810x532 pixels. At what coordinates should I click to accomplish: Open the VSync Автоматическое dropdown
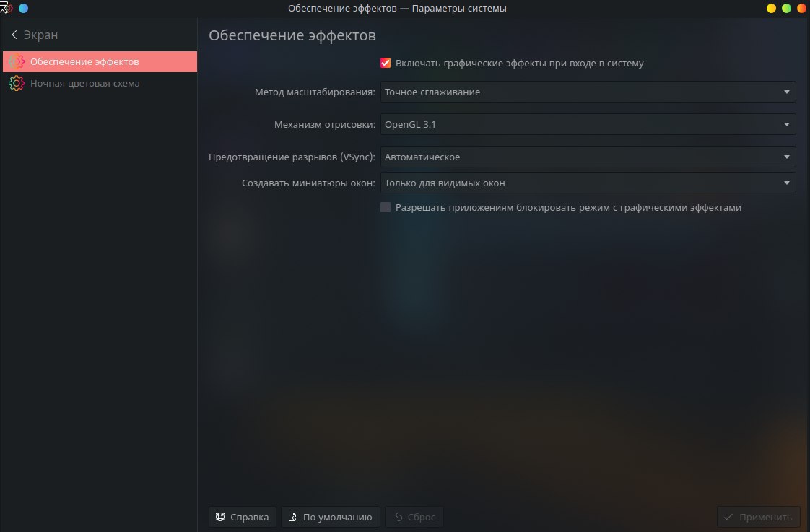tap(588, 157)
